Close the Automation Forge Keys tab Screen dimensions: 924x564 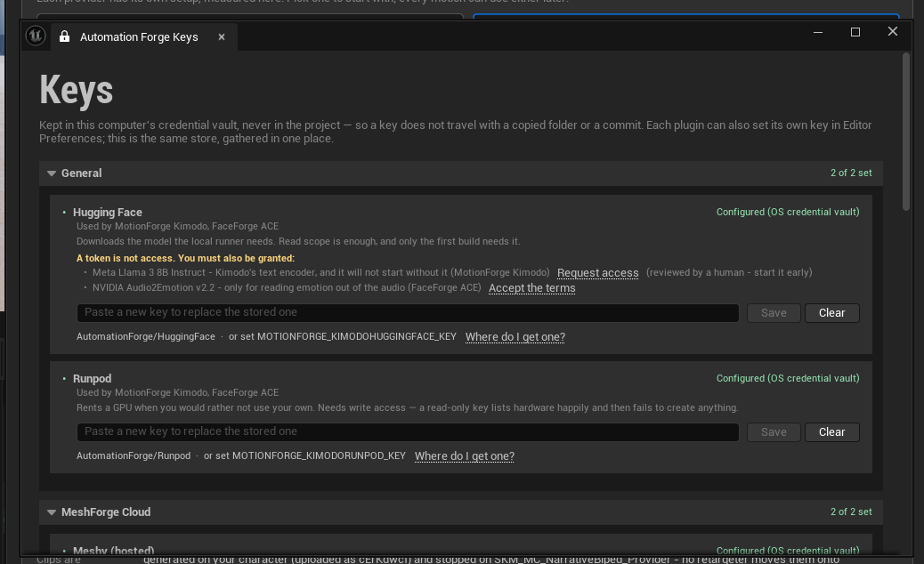coord(222,37)
